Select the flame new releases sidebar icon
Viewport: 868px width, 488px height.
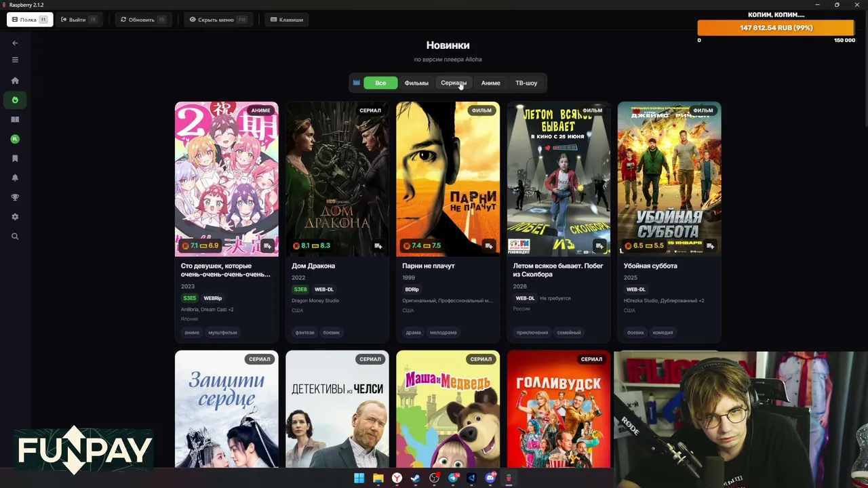click(15, 100)
